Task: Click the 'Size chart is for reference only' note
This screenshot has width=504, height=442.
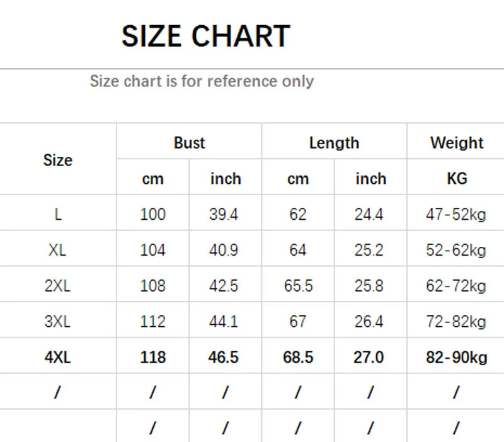Action: (x=202, y=81)
